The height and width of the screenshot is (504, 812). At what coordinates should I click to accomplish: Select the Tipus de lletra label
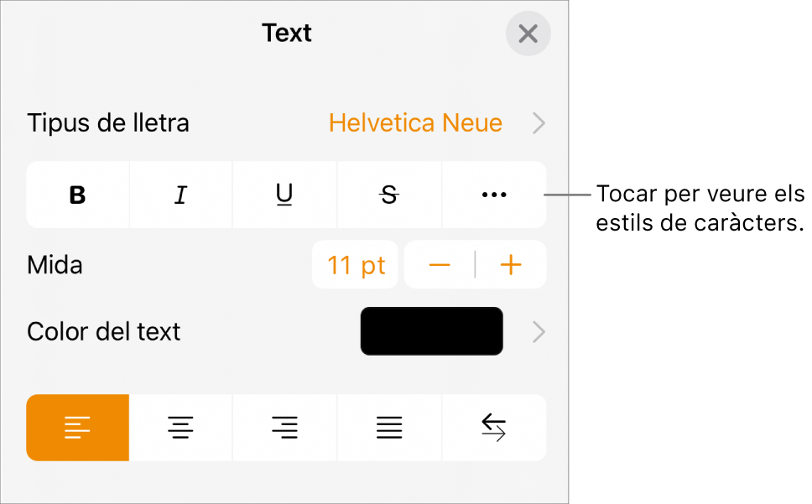coord(108,122)
